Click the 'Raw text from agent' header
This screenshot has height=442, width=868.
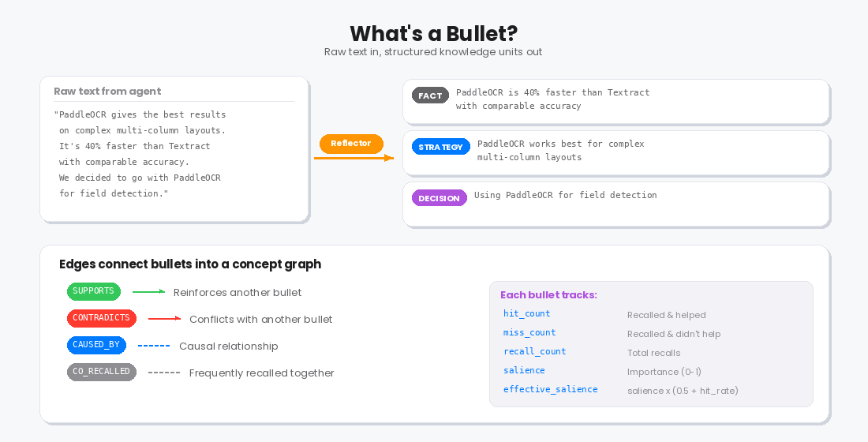(x=107, y=92)
